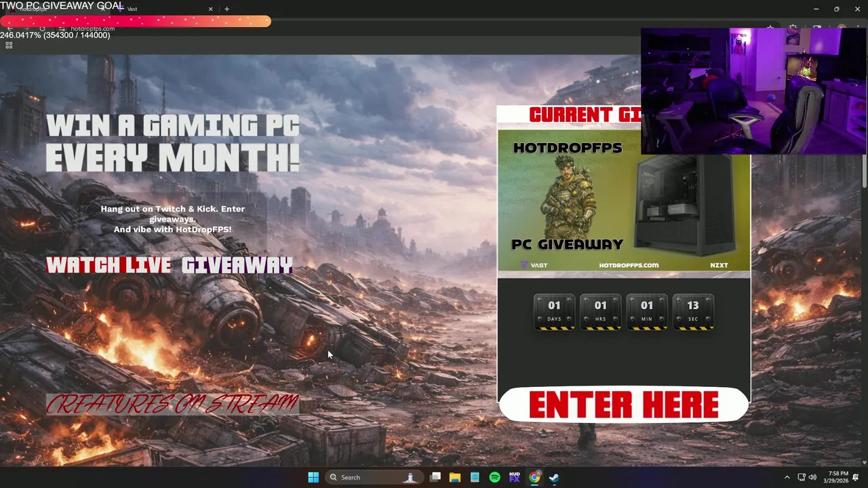Open the network status tray icon
Screen dimensions: 868x488
(x=802, y=477)
